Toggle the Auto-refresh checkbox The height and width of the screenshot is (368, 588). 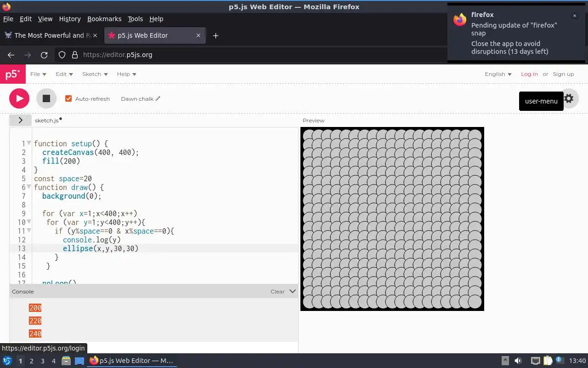[x=68, y=98]
